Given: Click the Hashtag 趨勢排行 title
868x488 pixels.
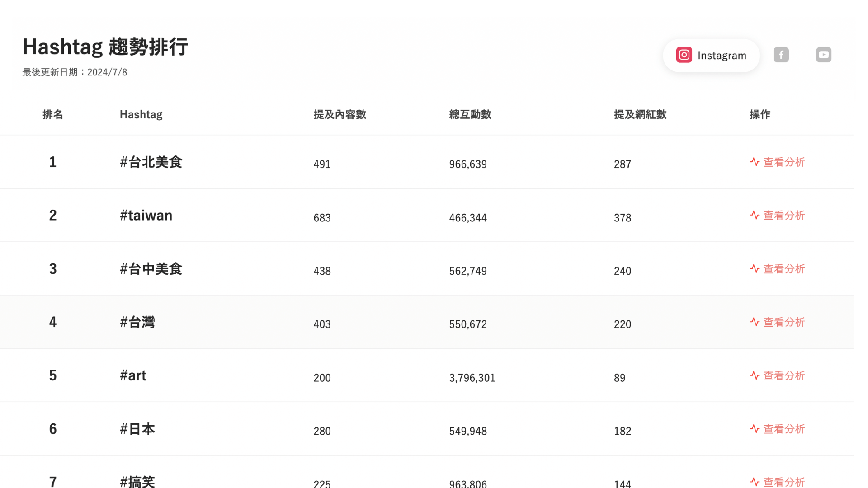Looking at the screenshot, I should (105, 47).
